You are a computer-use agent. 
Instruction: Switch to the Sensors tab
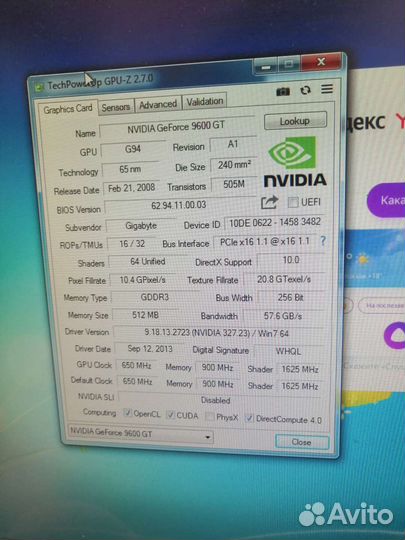point(116,107)
